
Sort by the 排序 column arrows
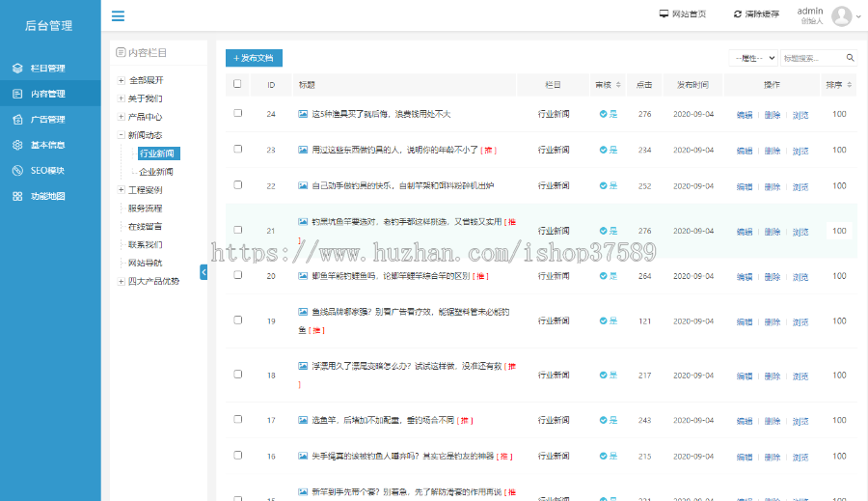click(849, 85)
